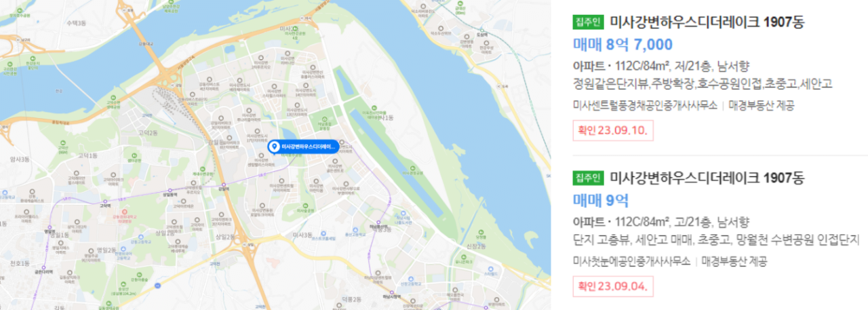
Task: Click the red hospital marker on map
Action: point(124,211)
